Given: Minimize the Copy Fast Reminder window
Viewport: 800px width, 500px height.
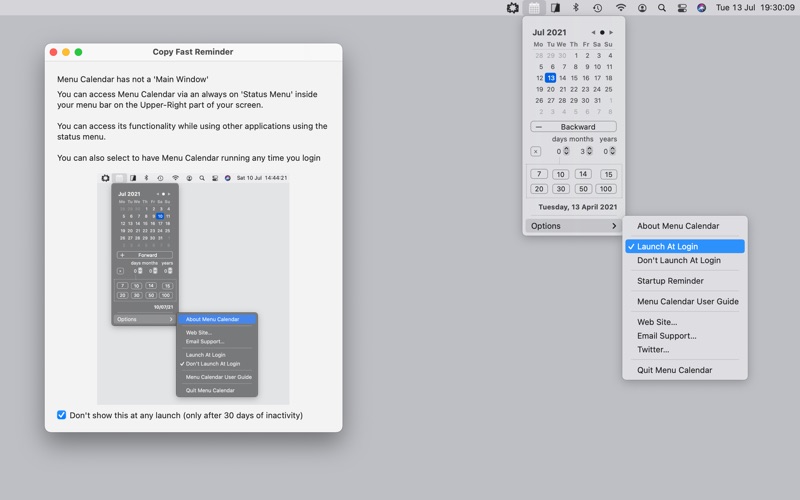Looking at the screenshot, I should (66, 52).
